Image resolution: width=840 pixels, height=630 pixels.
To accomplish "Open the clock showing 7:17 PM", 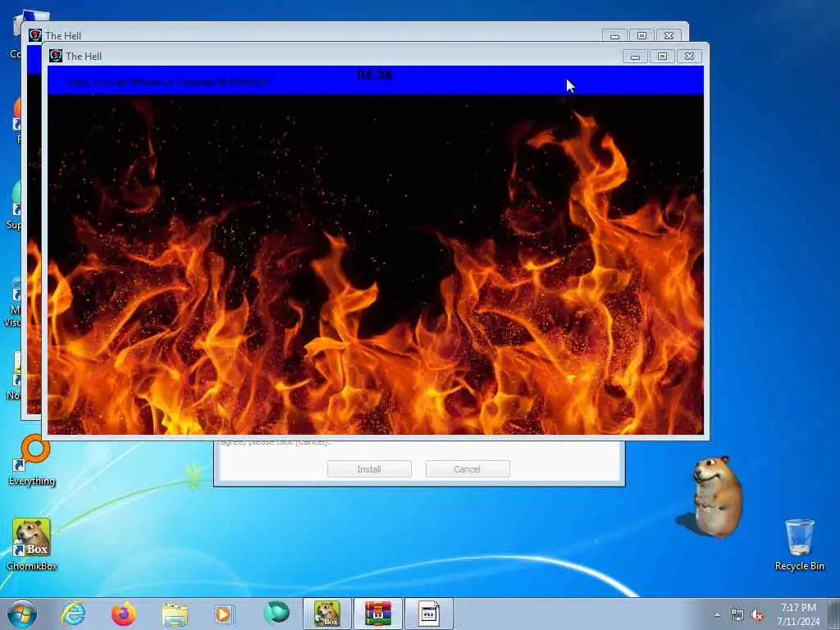I will [798, 614].
